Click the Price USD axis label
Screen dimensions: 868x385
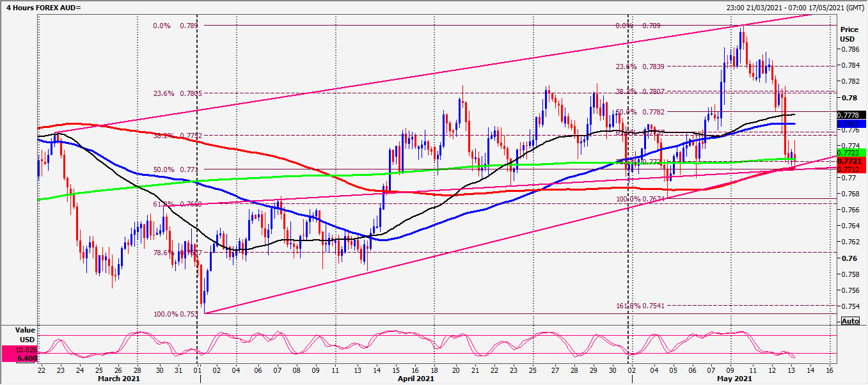point(848,33)
